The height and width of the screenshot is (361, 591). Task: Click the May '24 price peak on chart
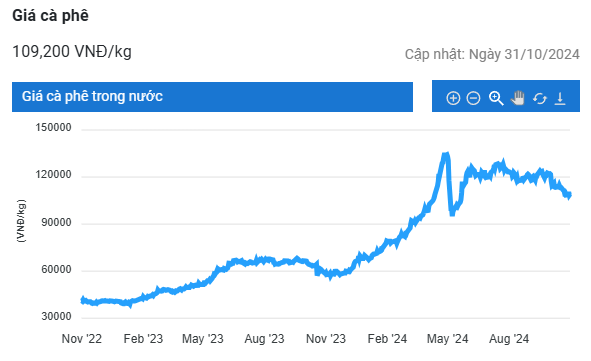click(446, 154)
